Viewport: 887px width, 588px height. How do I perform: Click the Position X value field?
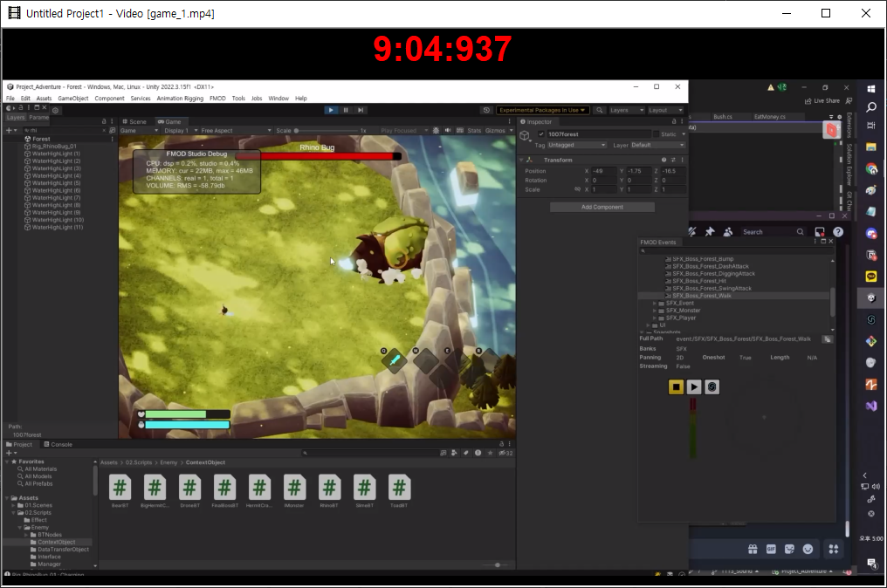603,171
